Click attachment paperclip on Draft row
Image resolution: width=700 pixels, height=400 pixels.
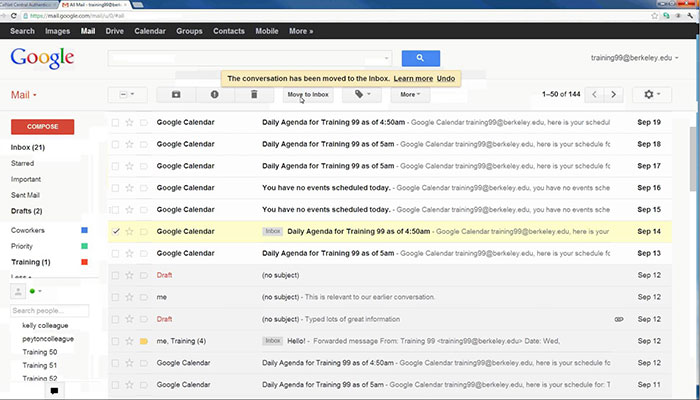619,319
